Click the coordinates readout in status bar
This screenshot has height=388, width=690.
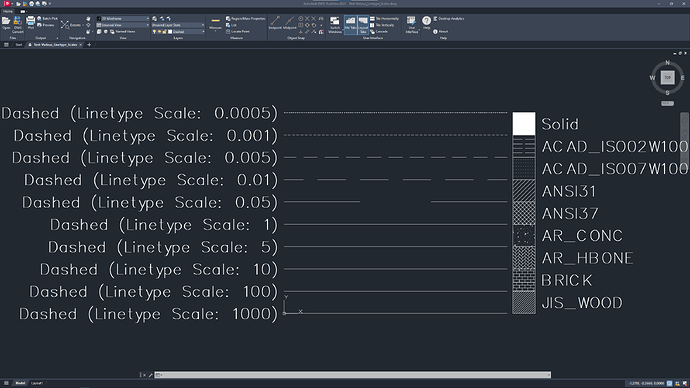click(x=646, y=383)
